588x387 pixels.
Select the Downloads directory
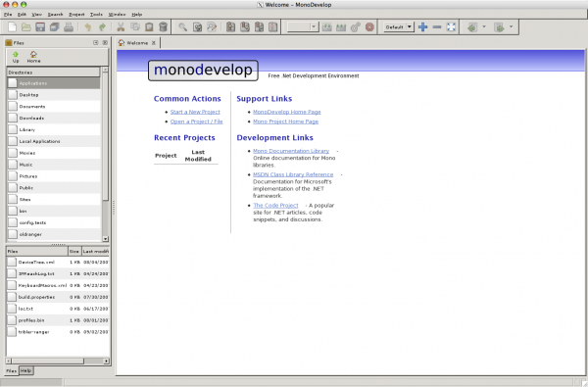54,119
